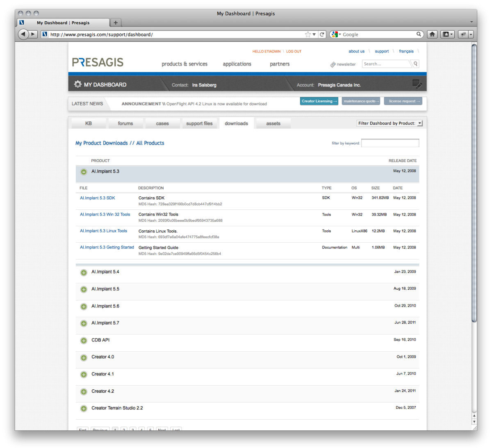Expand the Creator 4.1 row
Image resolution: width=492 pixels, height=448 pixels.
pyautogui.click(x=84, y=375)
